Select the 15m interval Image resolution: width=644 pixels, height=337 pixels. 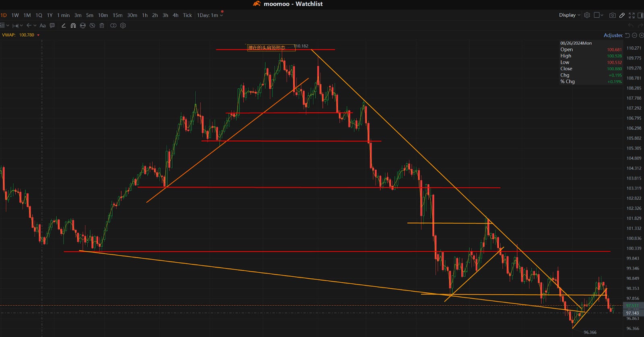[118, 15]
